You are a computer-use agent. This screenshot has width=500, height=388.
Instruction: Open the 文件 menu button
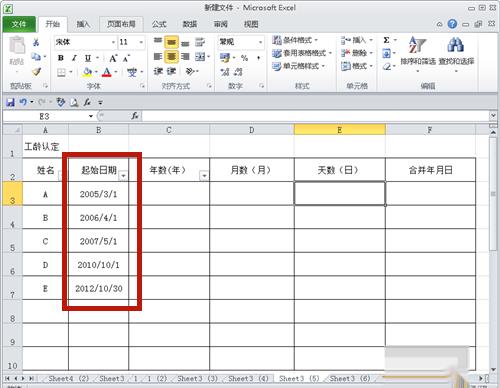click(19, 24)
